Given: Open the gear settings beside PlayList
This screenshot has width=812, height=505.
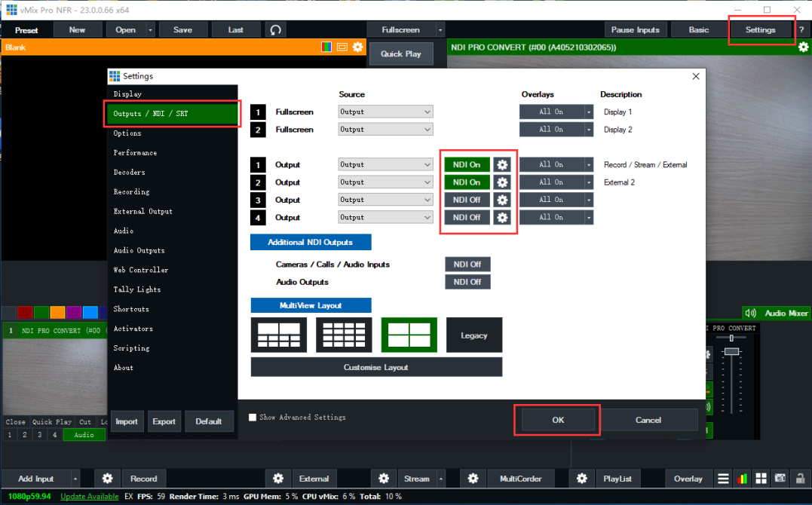Looking at the screenshot, I should pyautogui.click(x=582, y=479).
